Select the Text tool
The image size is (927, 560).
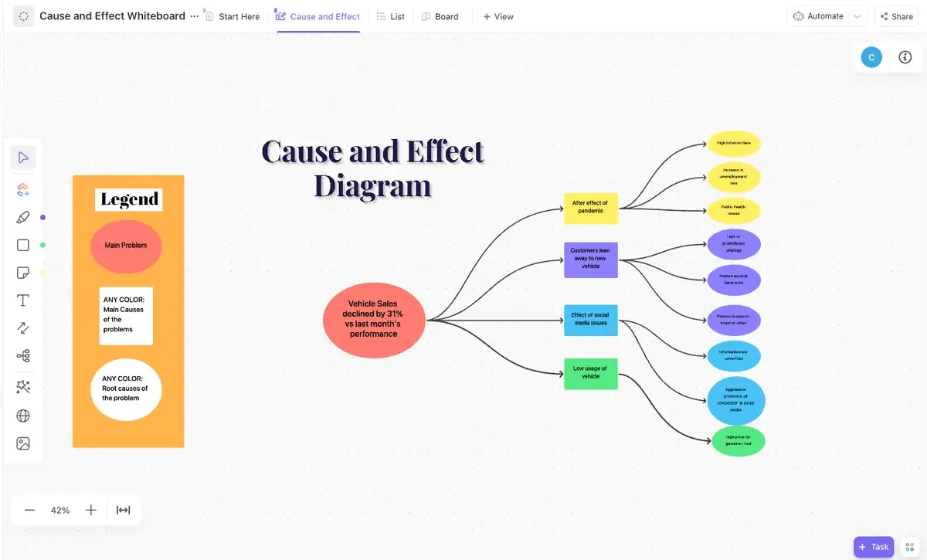coord(23,300)
